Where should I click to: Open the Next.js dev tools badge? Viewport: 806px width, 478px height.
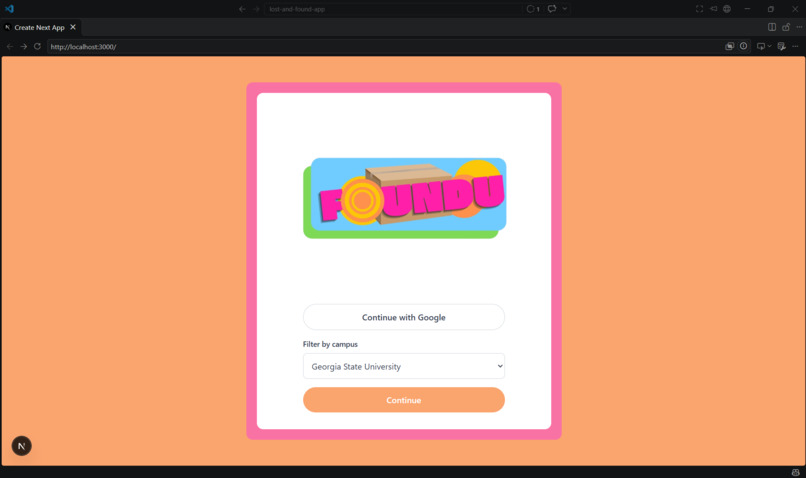click(x=22, y=446)
